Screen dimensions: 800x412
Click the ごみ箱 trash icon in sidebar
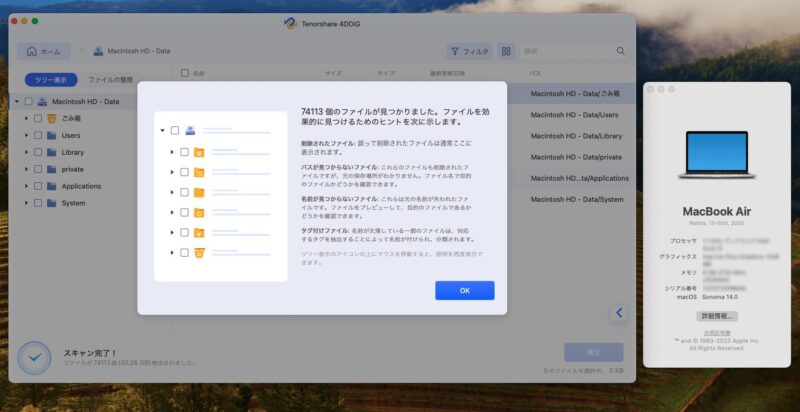click(52, 118)
